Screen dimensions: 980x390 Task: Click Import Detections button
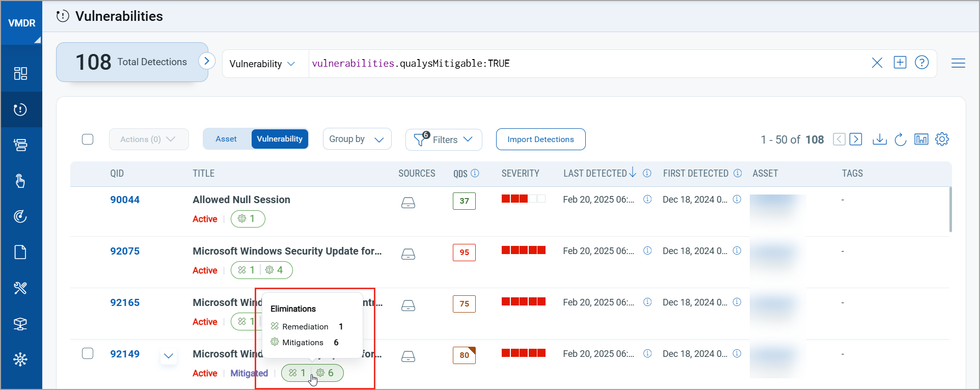tap(540, 139)
